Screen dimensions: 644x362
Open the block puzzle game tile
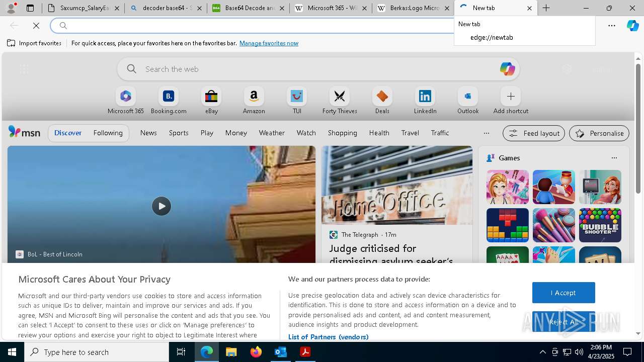[507, 225]
